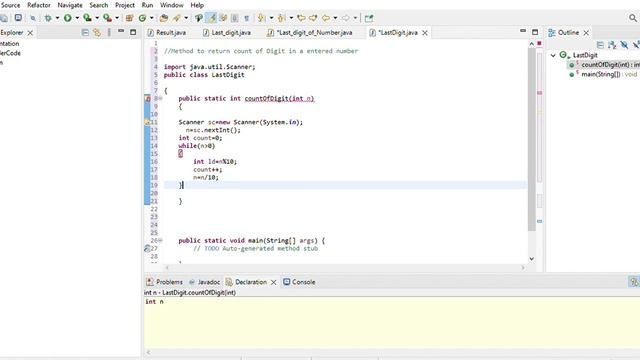Click the task marker on line 27
The height and width of the screenshot is (360, 640).
pos(147,248)
